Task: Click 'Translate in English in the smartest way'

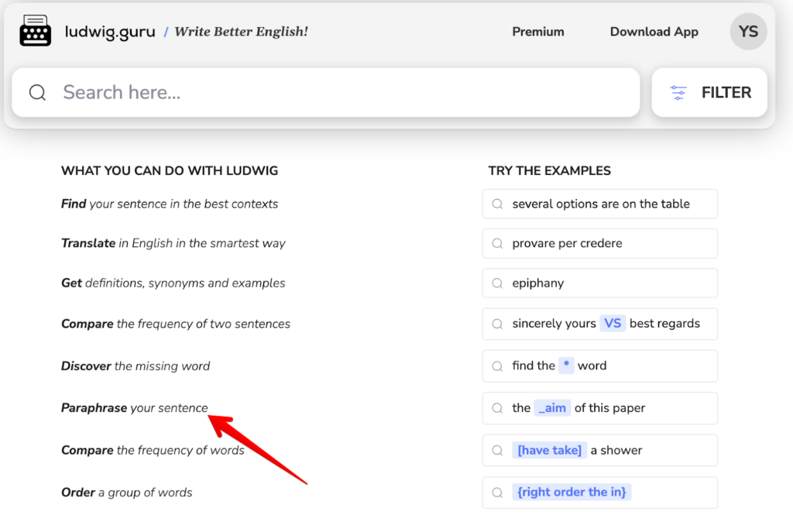Action: (173, 243)
